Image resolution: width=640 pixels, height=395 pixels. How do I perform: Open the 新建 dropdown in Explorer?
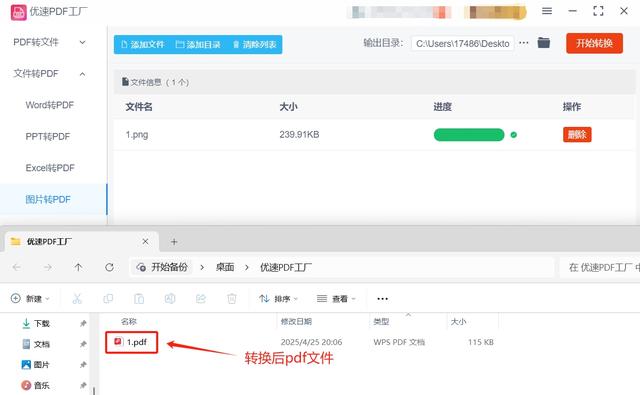pyautogui.click(x=30, y=299)
